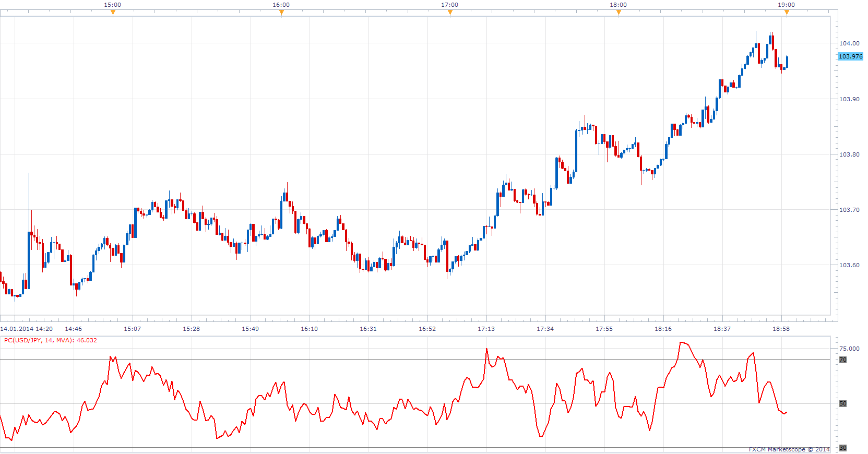Click the 17:13 time axis label
Image resolution: width=868 pixels, height=454 pixels.
pos(486,329)
